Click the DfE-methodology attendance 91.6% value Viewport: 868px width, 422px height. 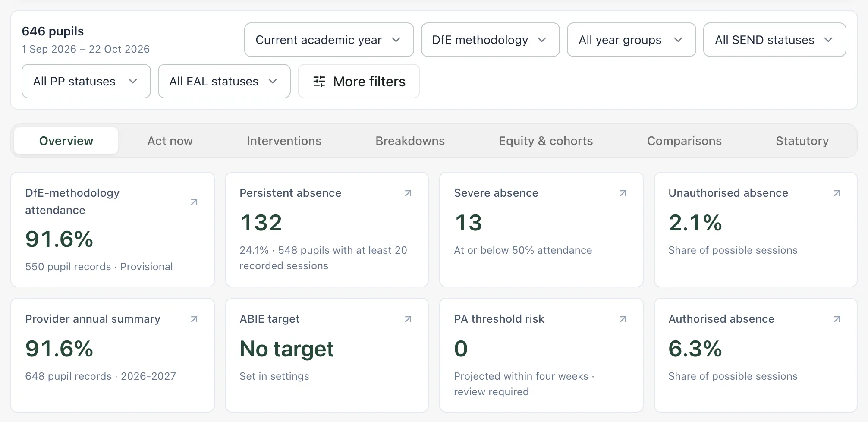59,239
